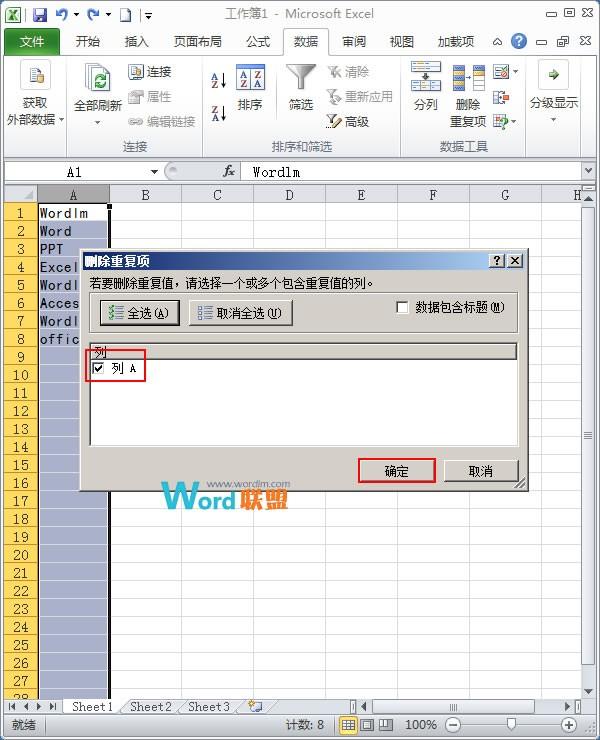The height and width of the screenshot is (740, 600).
Task: Undo the last action in Quick Access toolbar
Action: coord(61,15)
